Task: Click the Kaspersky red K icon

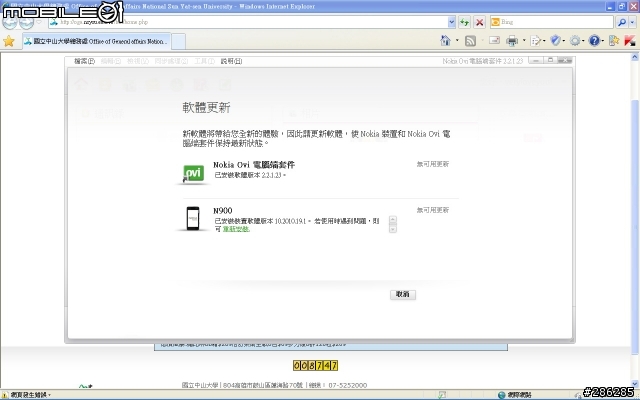Action: coord(630,41)
